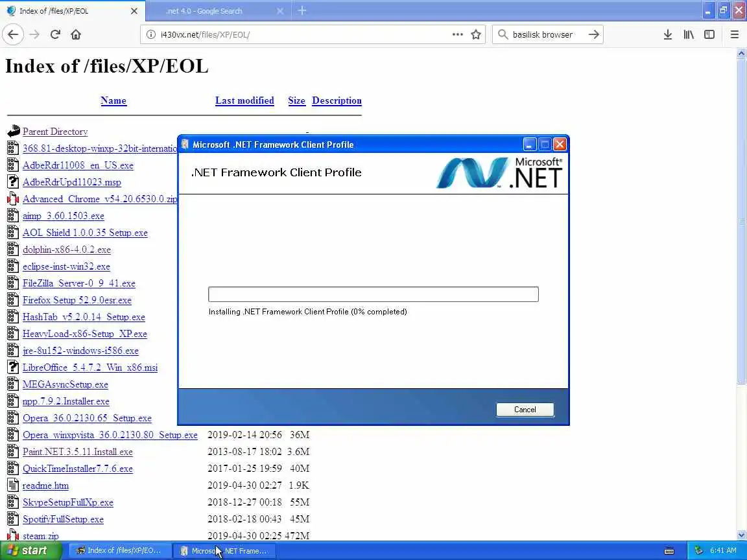Open a new browser tab
The width and height of the screenshot is (747, 560).
click(302, 10)
